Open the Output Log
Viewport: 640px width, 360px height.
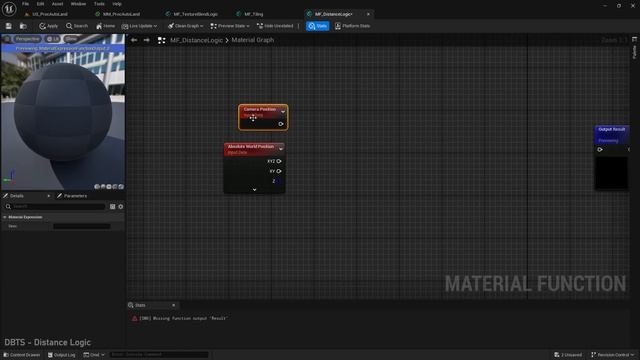(x=62, y=355)
